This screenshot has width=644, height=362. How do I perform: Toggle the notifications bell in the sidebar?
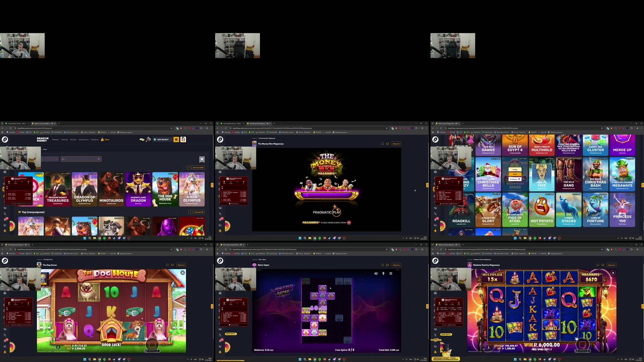[x=5, y=219]
